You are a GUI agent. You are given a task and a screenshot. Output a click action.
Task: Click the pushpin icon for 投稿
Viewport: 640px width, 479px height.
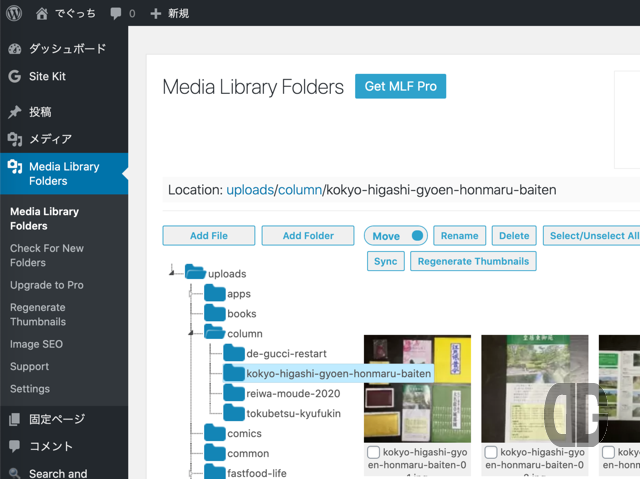point(15,112)
